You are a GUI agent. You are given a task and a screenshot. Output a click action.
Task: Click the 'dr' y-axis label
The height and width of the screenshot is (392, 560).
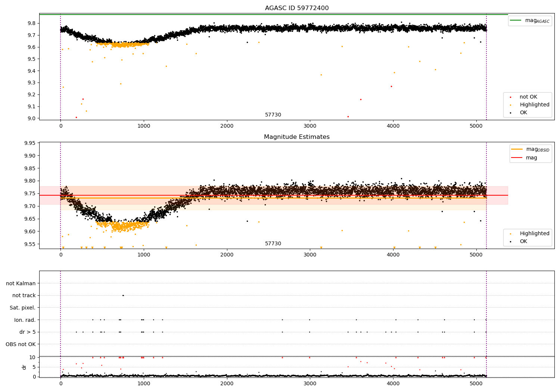coord(24,367)
